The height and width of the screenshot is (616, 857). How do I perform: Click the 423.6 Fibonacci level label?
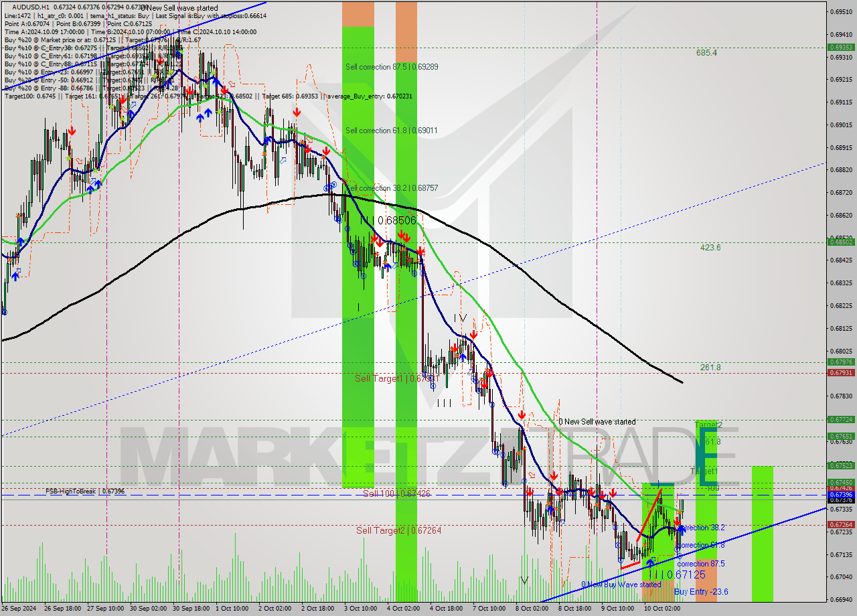710,247
